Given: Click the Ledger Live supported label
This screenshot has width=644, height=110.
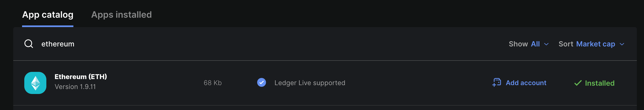Looking at the screenshot, I should pos(310,83).
